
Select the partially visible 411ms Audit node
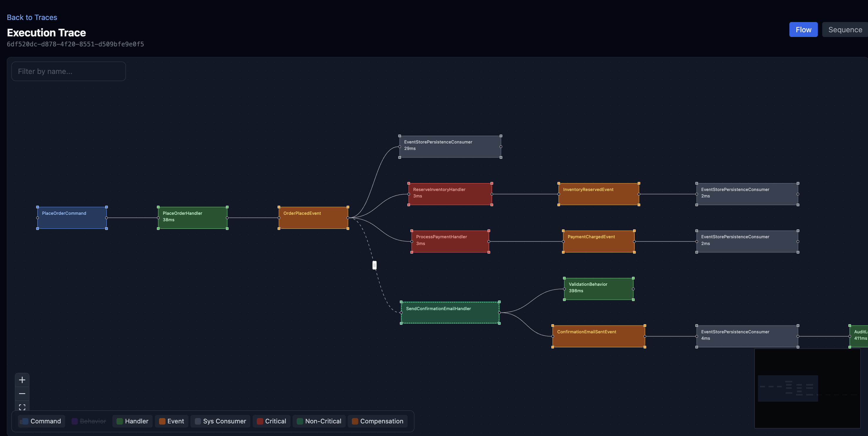(859, 336)
